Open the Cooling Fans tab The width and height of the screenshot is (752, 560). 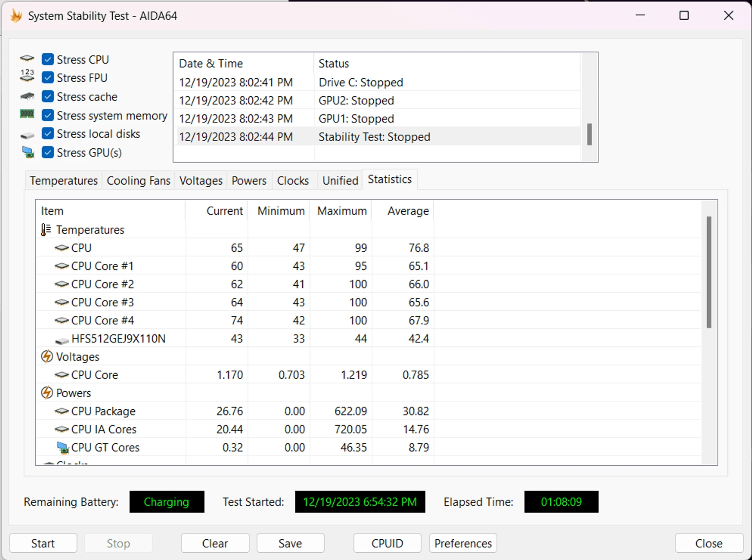[138, 180]
